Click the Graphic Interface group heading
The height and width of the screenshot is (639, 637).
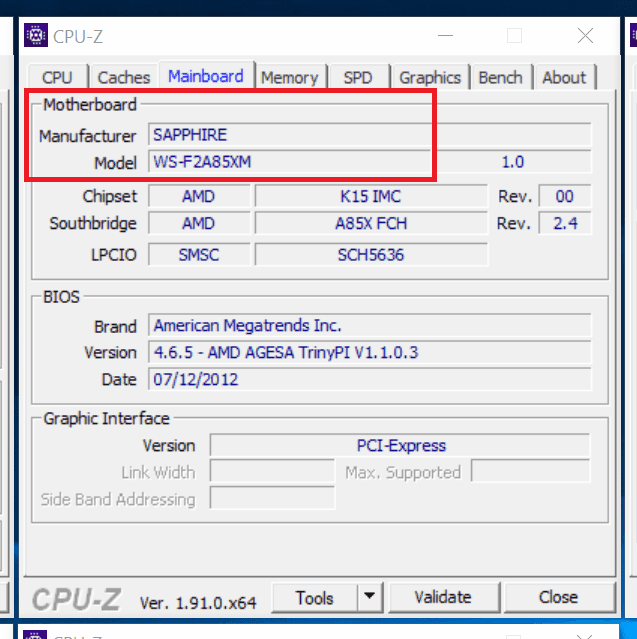tap(107, 419)
